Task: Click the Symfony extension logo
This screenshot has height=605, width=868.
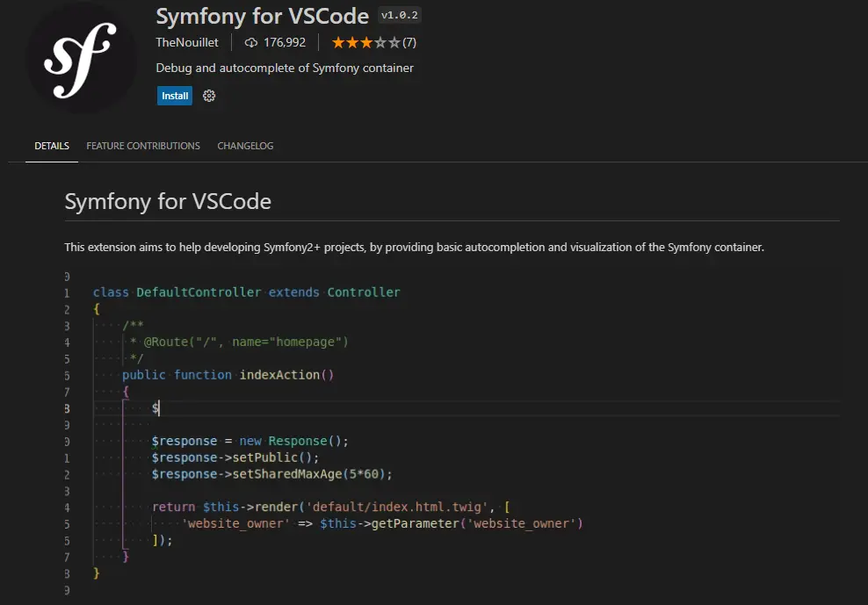Action: pos(80,59)
